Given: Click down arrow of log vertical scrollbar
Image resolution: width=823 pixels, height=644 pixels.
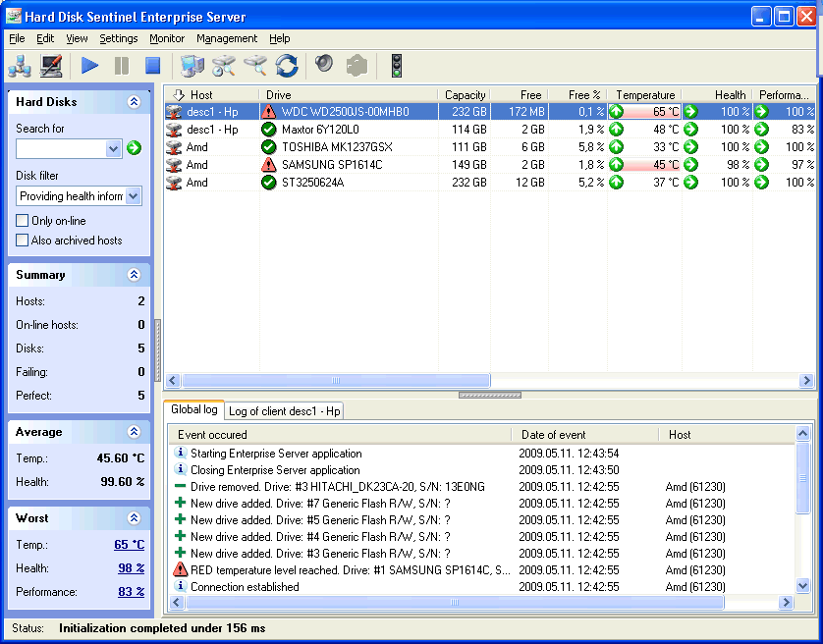Looking at the screenshot, I should pyautogui.click(x=802, y=586).
